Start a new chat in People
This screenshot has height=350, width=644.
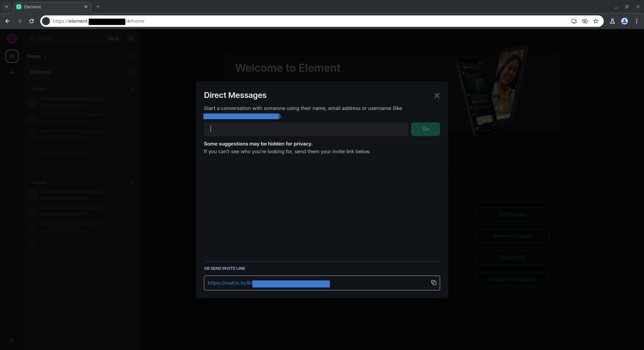pos(133,89)
